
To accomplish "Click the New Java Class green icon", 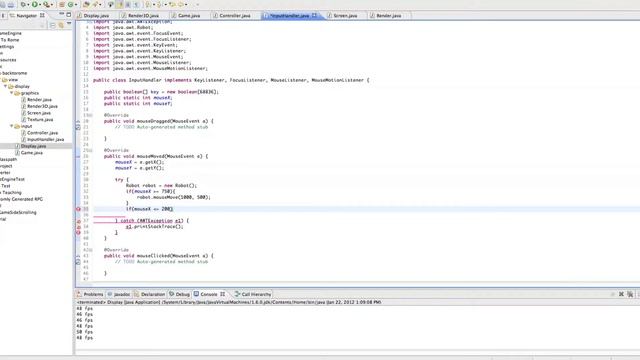I will 71,4.
